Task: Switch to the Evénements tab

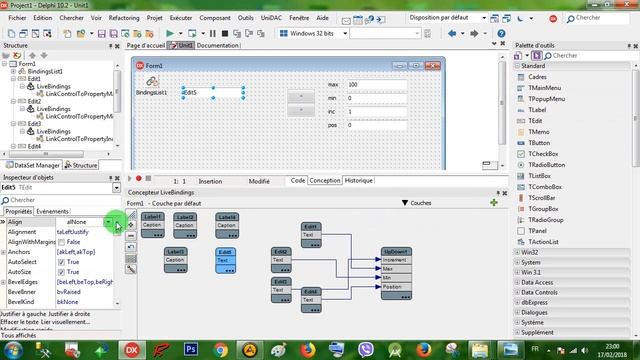Action: point(52,211)
